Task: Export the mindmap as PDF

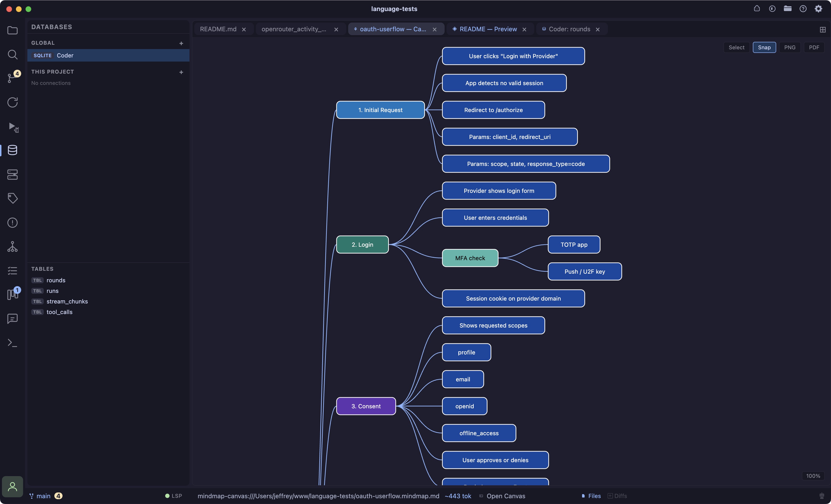Action: coord(814,47)
